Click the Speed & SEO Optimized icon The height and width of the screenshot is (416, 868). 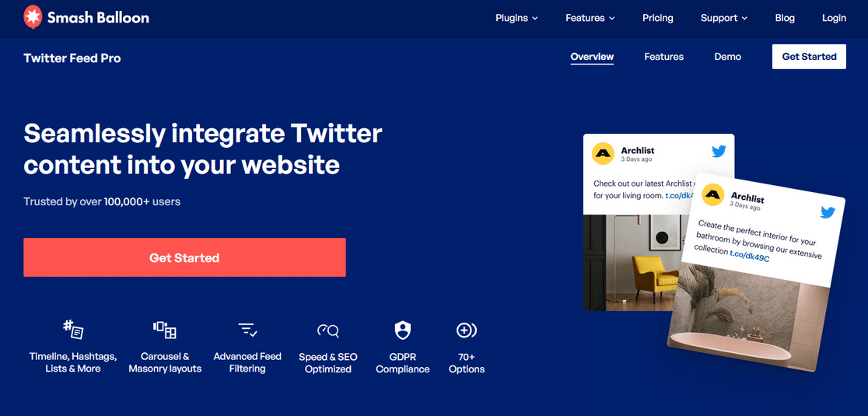327,330
